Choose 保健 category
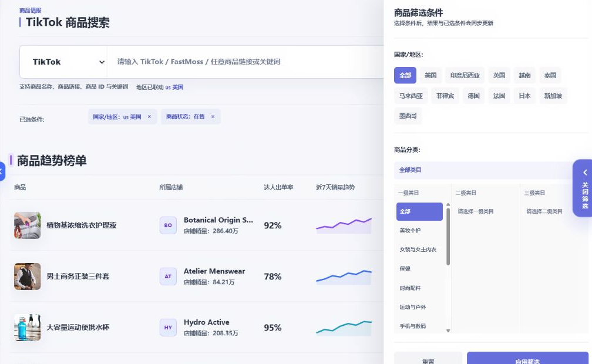 (419, 268)
